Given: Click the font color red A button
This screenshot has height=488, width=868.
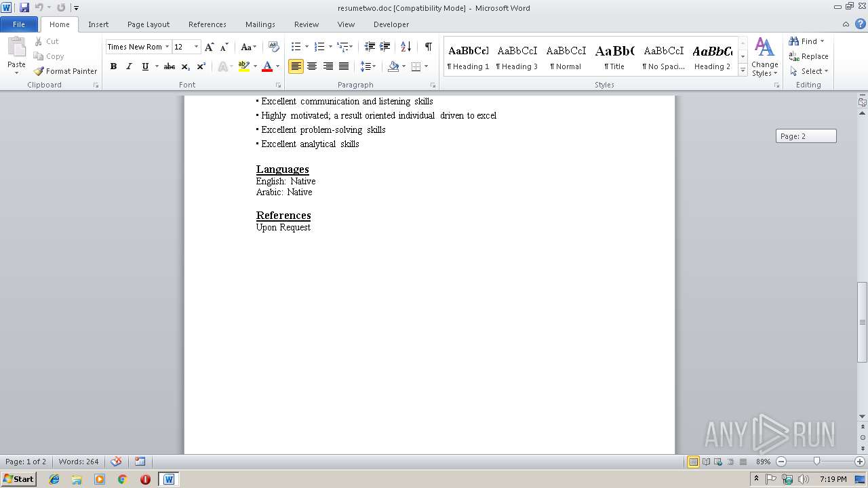Looking at the screenshot, I should click(x=267, y=66).
